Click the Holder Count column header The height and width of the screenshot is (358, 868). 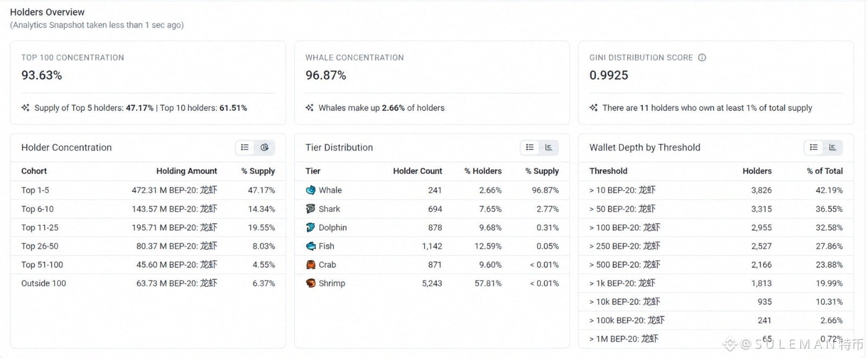[x=418, y=171]
